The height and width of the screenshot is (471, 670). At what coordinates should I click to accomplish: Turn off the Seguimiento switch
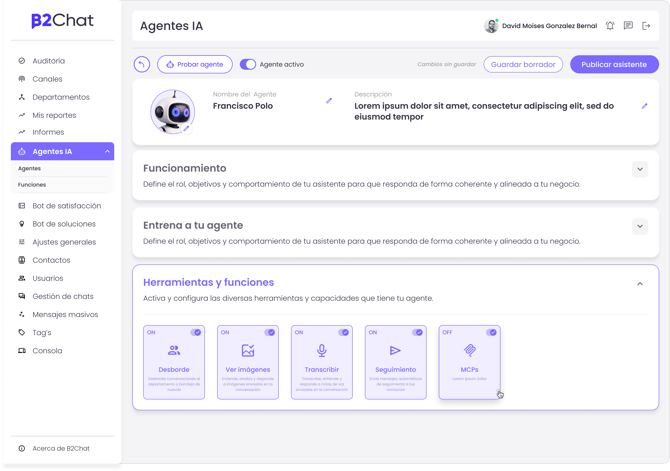pyautogui.click(x=417, y=332)
